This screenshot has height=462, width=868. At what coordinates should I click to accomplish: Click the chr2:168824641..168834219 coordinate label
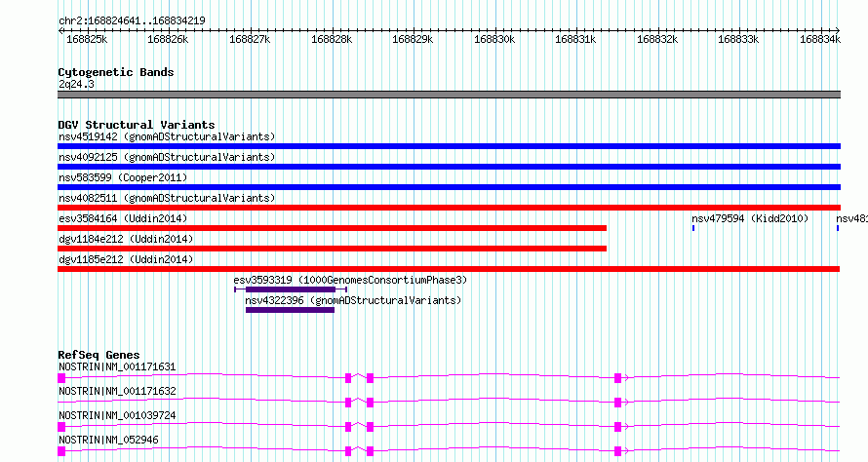[x=132, y=20]
